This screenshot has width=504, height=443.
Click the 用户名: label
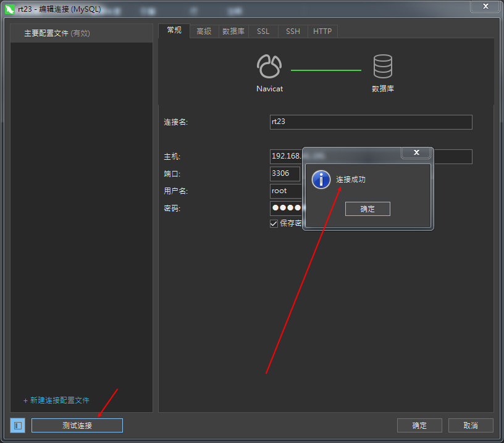[x=176, y=191]
